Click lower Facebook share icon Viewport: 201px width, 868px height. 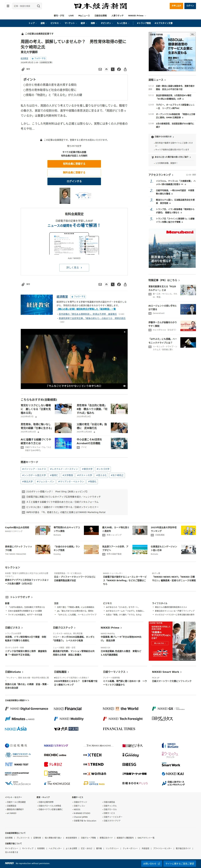[x=119, y=284]
